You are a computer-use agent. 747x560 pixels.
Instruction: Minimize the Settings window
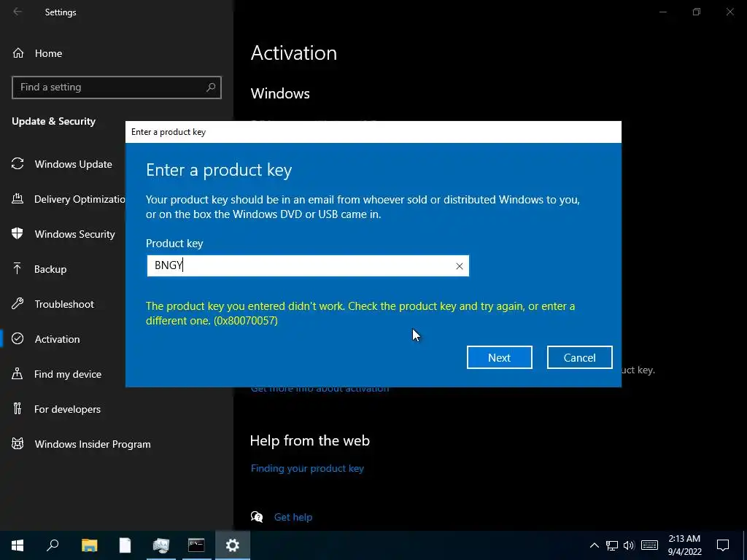(x=662, y=12)
